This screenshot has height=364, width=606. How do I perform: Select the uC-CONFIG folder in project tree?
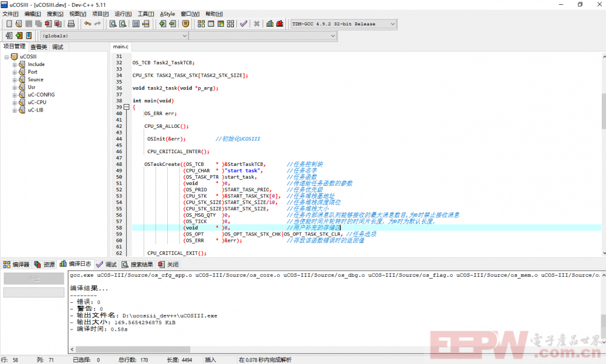[x=41, y=94]
